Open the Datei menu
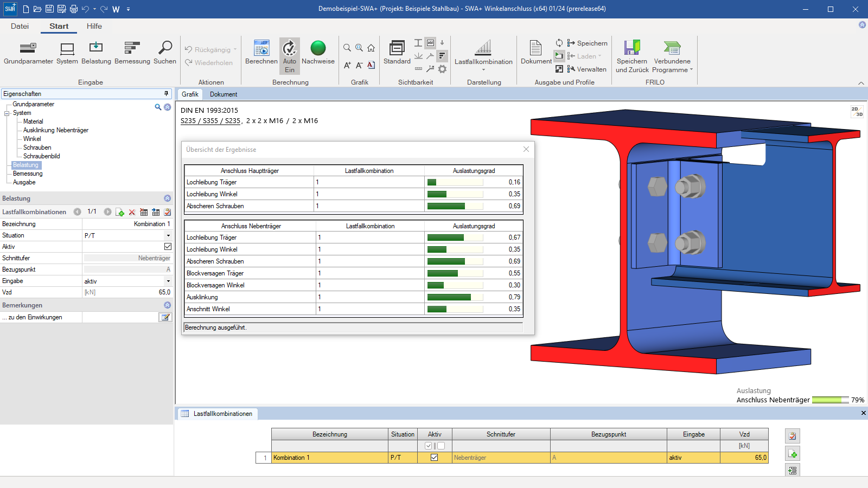Image resolution: width=868 pixels, height=488 pixels. coord(20,26)
